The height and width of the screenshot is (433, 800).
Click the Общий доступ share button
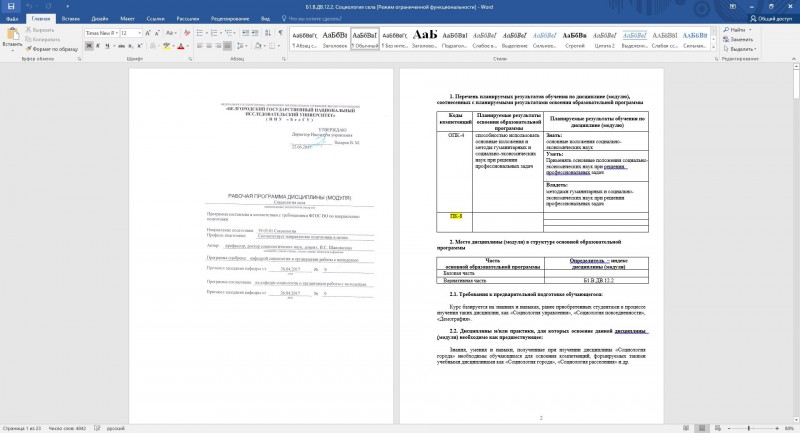pos(771,19)
